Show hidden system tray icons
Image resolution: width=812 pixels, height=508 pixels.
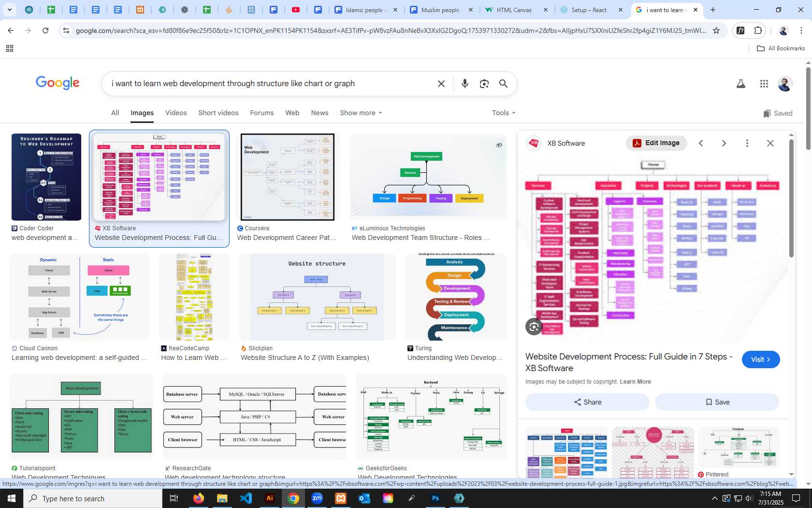(714, 498)
